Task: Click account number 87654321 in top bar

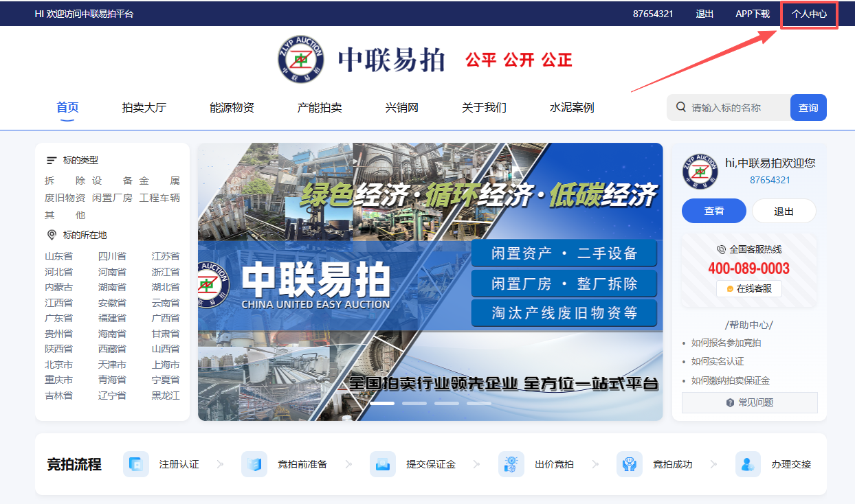Action: pyautogui.click(x=653, y=14)
